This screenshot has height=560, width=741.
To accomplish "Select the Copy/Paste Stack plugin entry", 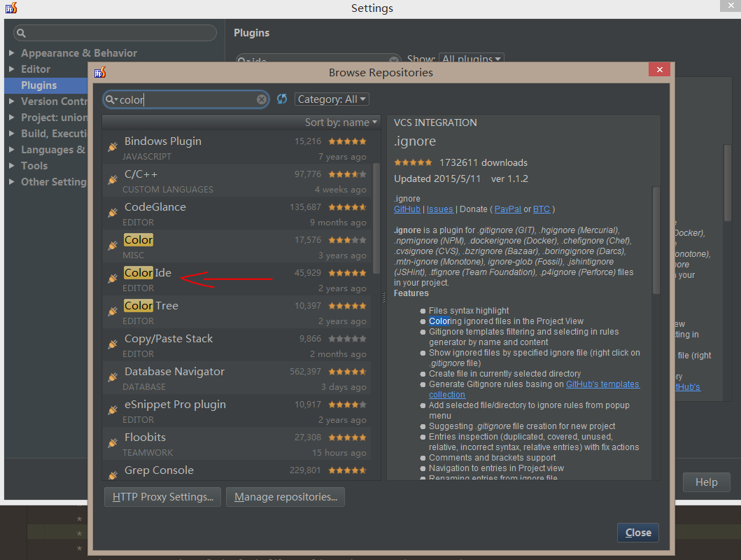I will [x=237, y=345].
